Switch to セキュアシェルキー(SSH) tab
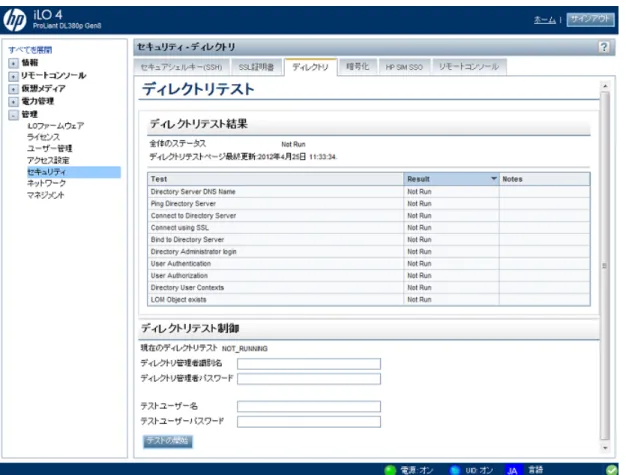The image size is (626, 475). click(182, 67)
